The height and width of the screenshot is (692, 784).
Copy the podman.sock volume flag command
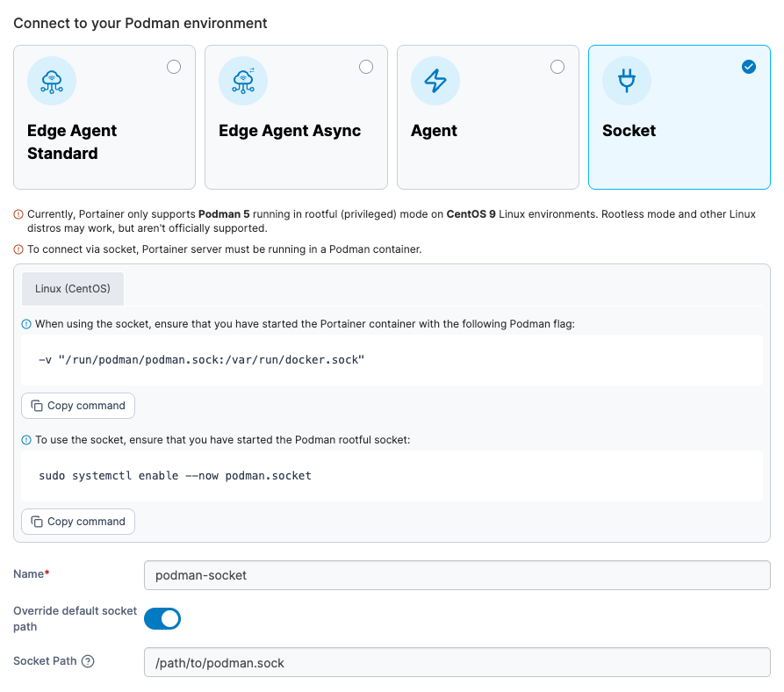click(x=78, y=406)
